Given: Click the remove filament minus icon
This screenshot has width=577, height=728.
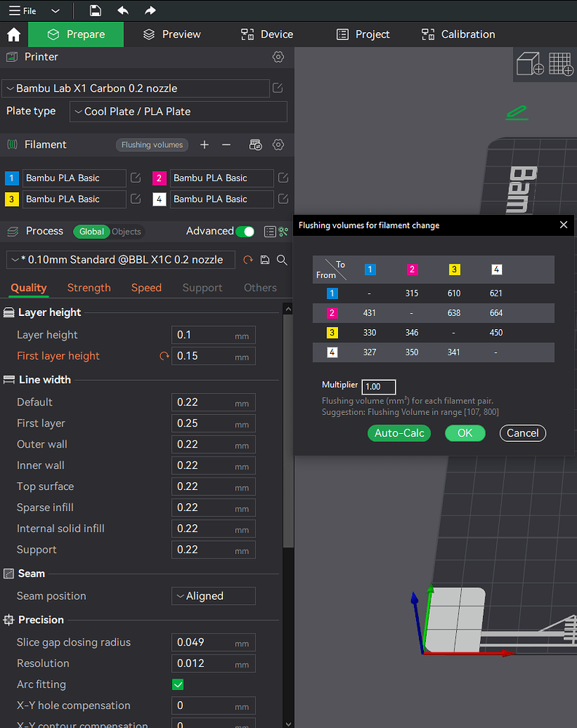Looking at the screenshot, I should click(x=227, y=145).
